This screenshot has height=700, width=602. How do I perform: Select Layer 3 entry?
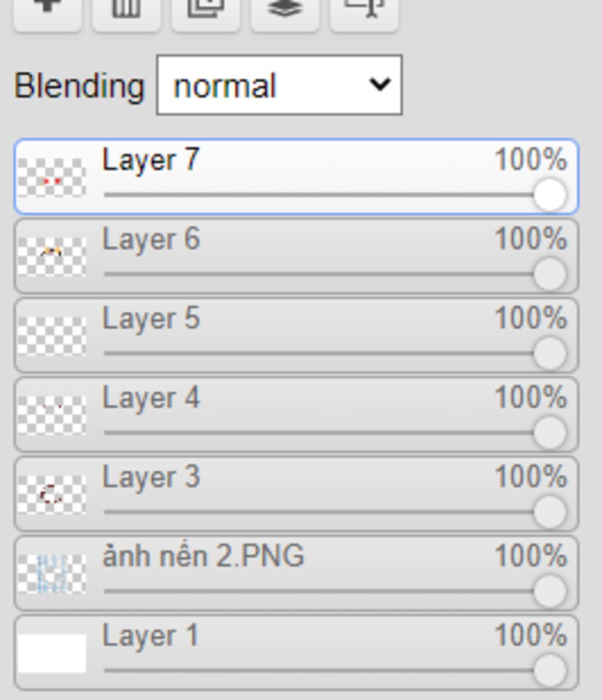pos(296,494)
